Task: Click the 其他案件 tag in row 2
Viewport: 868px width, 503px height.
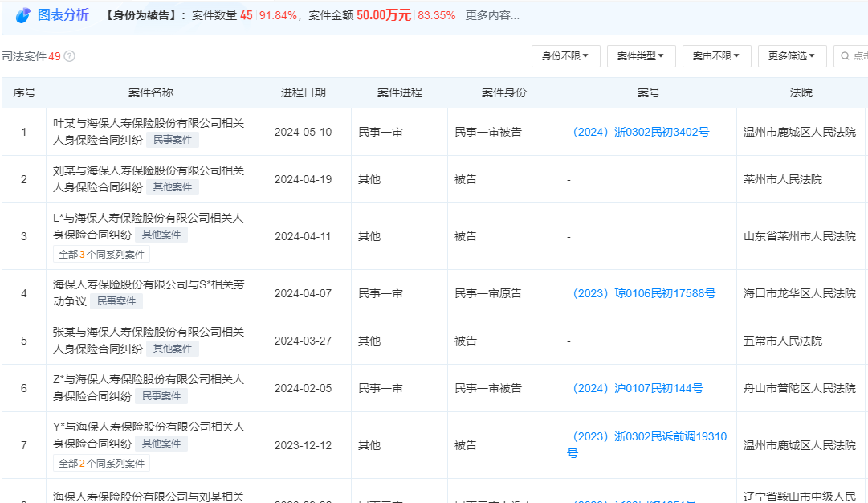Action: click(x=172, y=186)
